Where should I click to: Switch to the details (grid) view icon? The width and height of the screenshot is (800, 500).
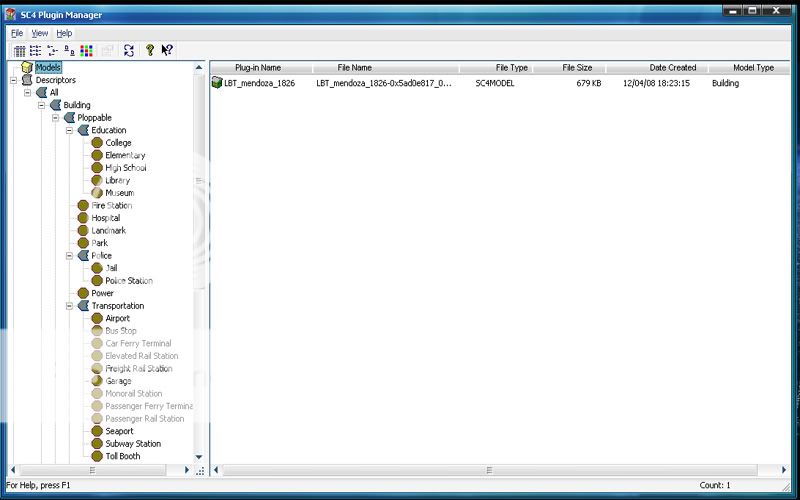20,50
